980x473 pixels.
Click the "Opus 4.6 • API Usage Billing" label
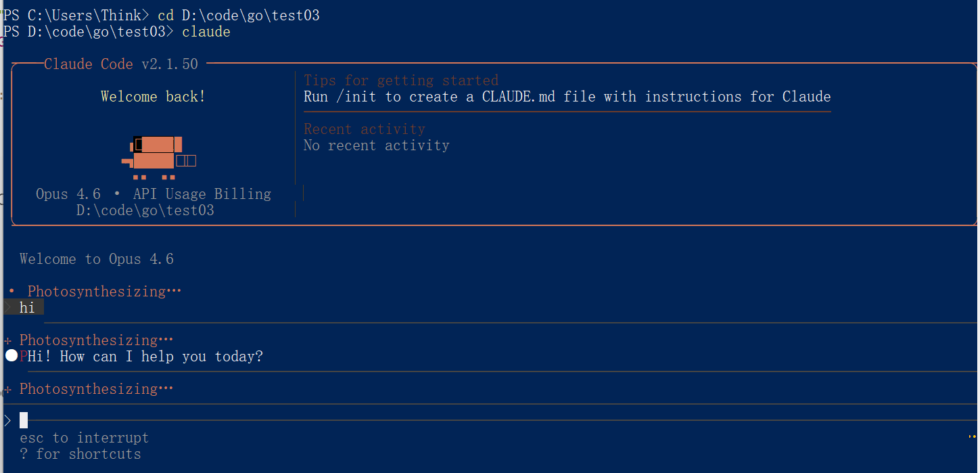click(x=153, y=194)
